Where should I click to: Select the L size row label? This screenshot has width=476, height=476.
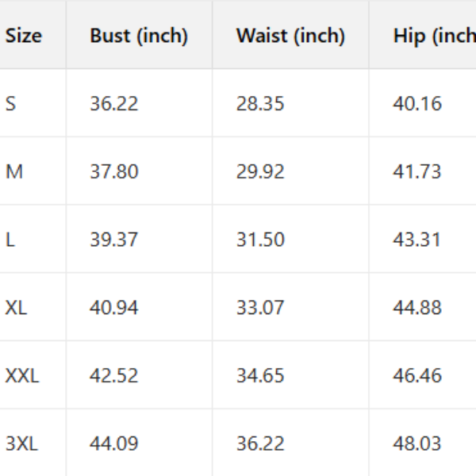(x=10, y=240)
